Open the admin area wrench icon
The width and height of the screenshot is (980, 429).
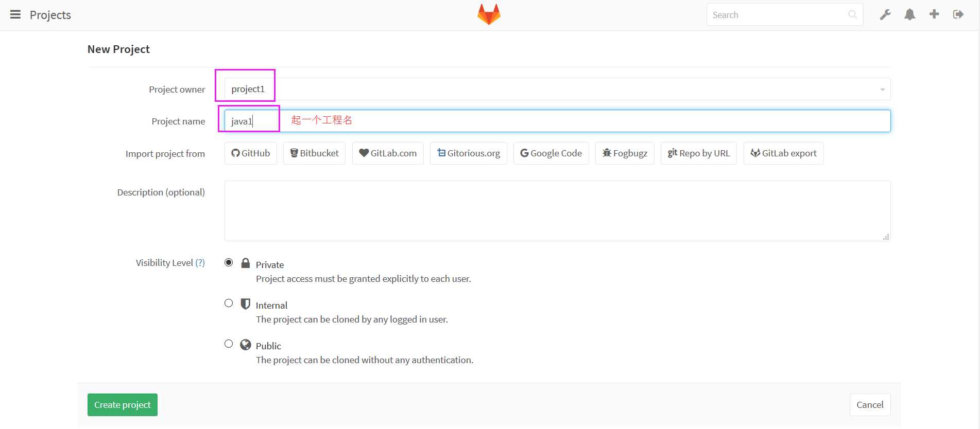coord(885,14)
